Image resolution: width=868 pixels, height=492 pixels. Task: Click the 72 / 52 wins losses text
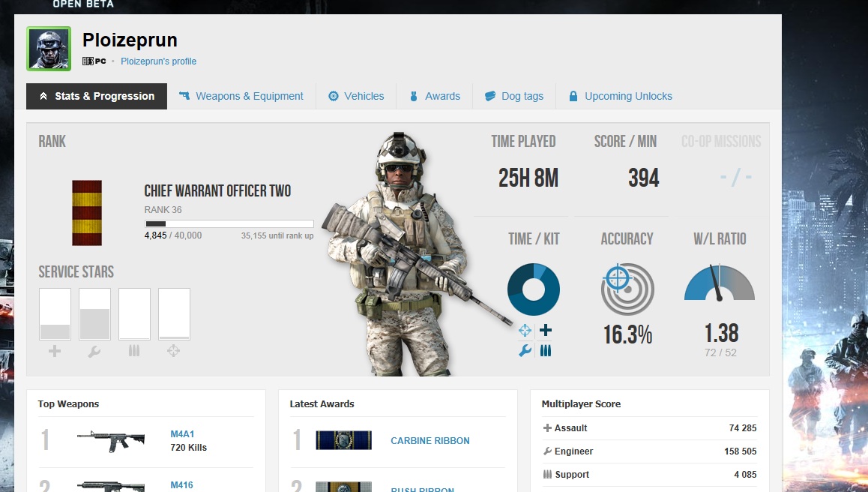click(720, 353)
